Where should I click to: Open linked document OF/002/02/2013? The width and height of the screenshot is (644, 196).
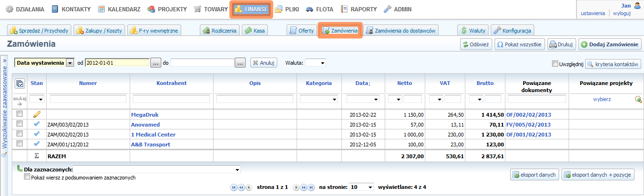[x=528, y=115]
